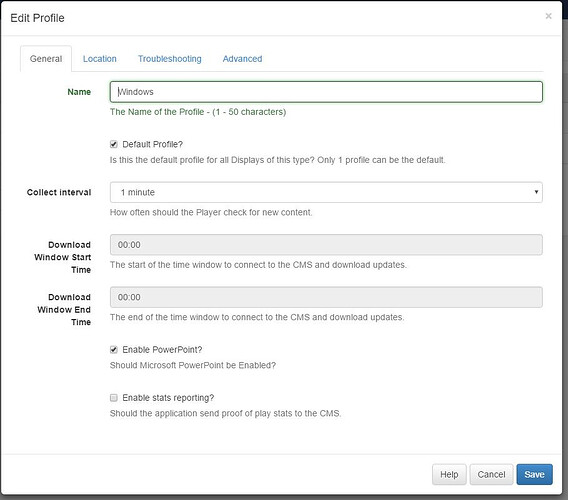Click the Default Profile? label text
Viewport: 568px width, 500px height.
[x=153, y=144]
